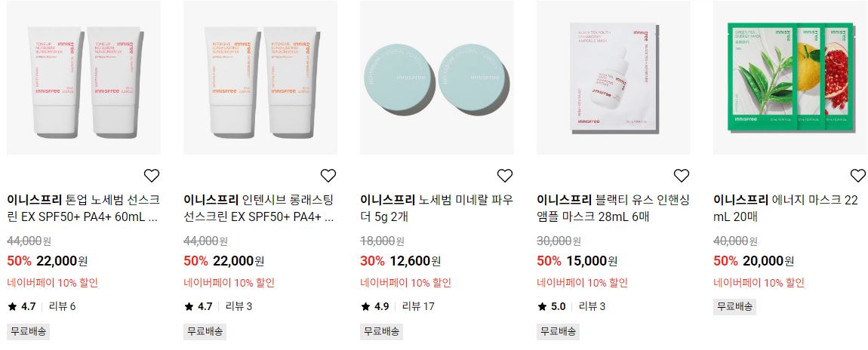Screen dimensions: 868x350
Task: Open 블랙티 유스 인핸싱 앰플 마스크 title
Action: click(x=613, y=208)
